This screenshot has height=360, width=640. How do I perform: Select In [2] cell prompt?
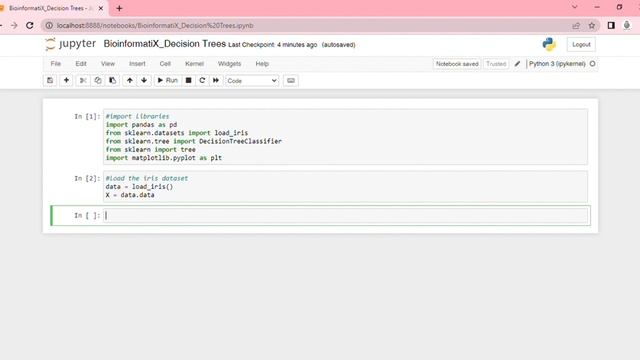point(87,178)
